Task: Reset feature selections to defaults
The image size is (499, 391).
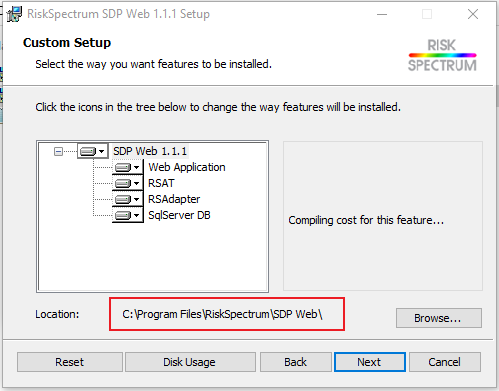Action: click(x=70, y=362)
